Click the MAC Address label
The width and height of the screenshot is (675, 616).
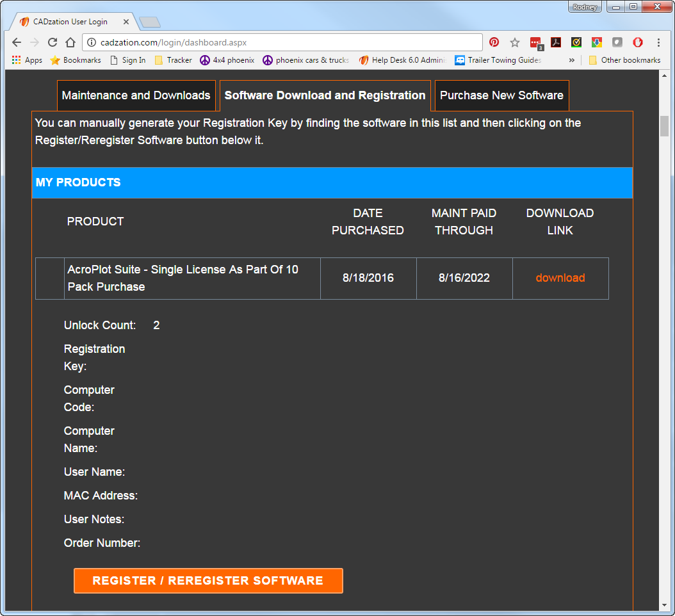(101, 496)
